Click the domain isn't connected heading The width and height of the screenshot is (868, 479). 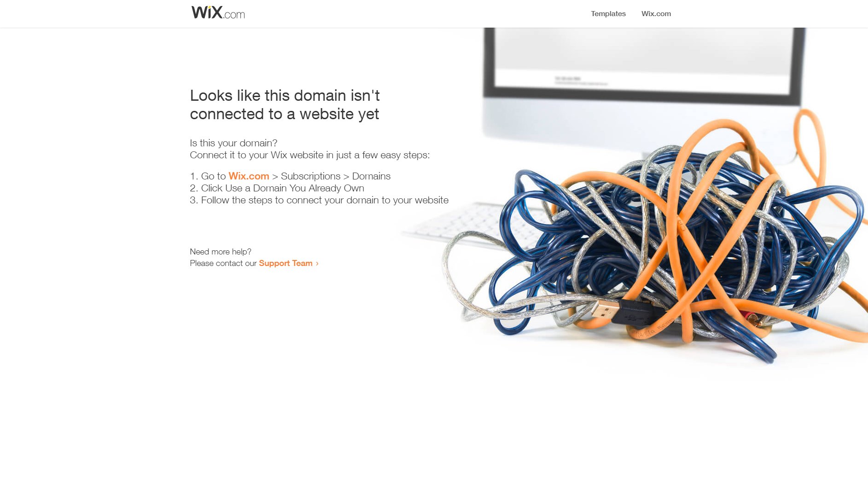pos(285,104)
